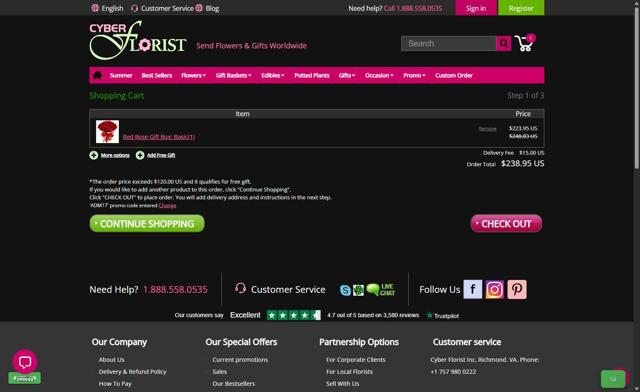Click the More options plus icon

click(93, 155)
